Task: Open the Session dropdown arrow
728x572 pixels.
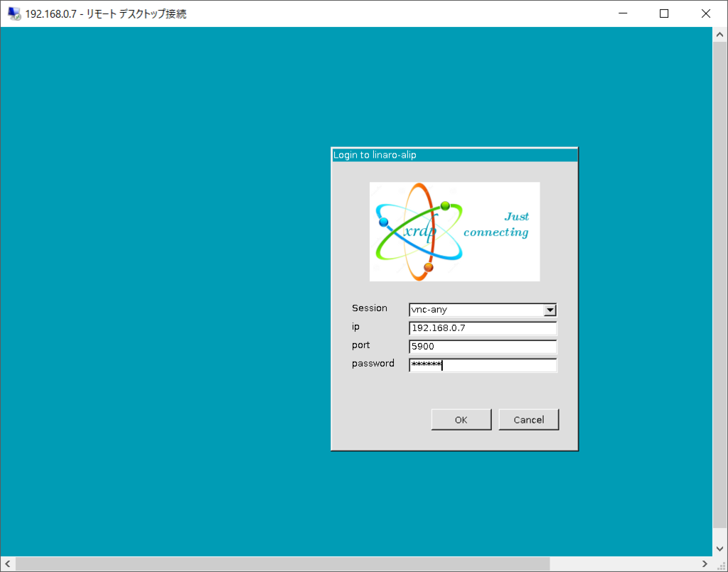Action: click(550, 310)
